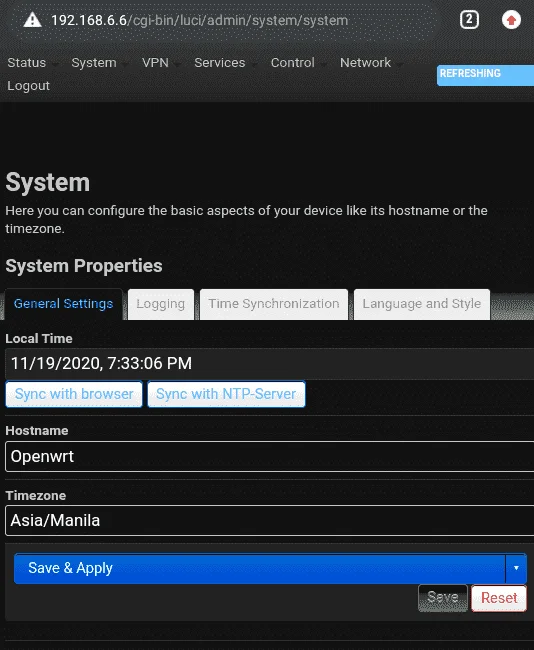
Task: Expand the Save & Apply dropdown arrow
Action: pyautogui.click(x=516, y=568)
